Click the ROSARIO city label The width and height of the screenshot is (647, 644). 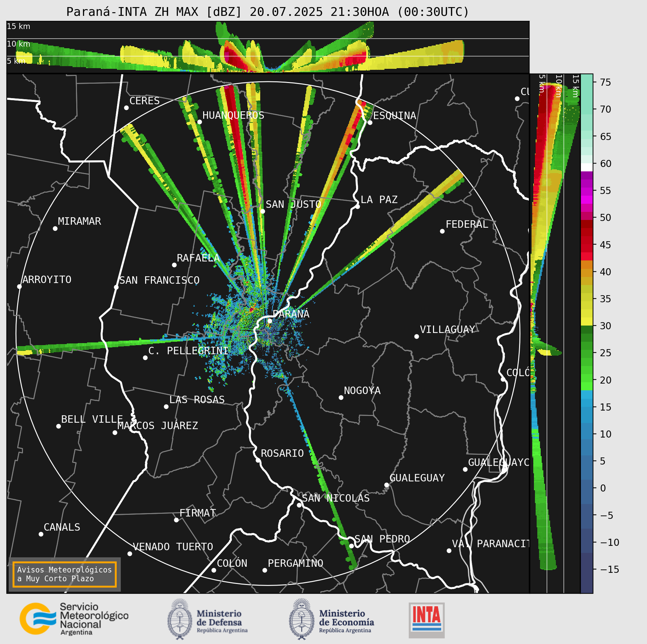click(282, 453)
